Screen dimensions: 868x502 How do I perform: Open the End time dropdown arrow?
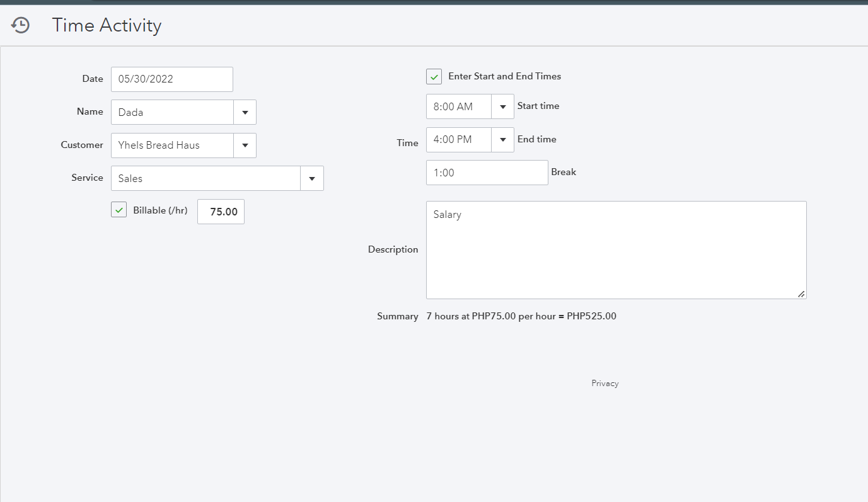pos(502,140)
